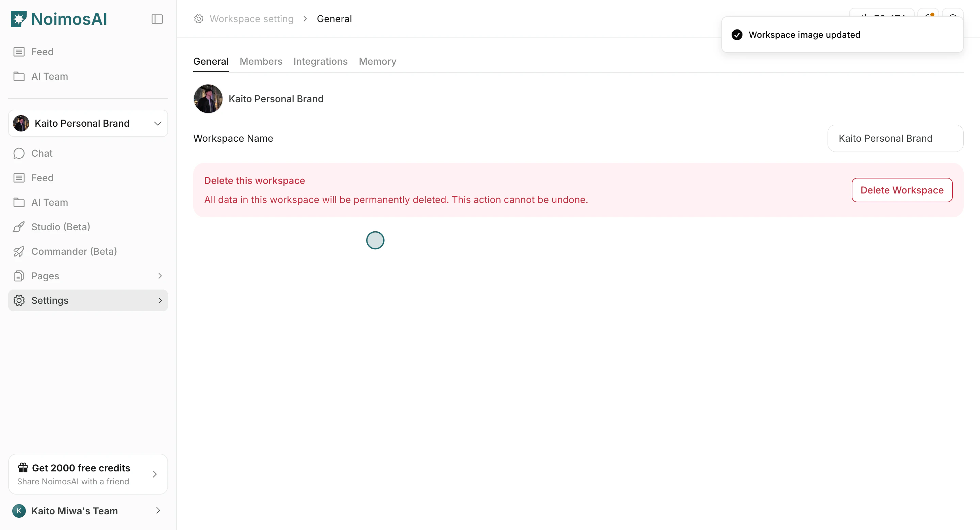
Task: Open Workspace setting breadcrumb link
Action: click(252, 19)
